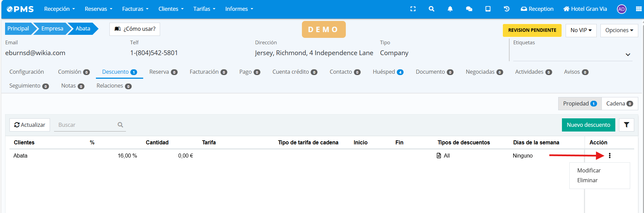
Task: Click the fullscreen icon in top bar
Action: click(x=413, y=9)
